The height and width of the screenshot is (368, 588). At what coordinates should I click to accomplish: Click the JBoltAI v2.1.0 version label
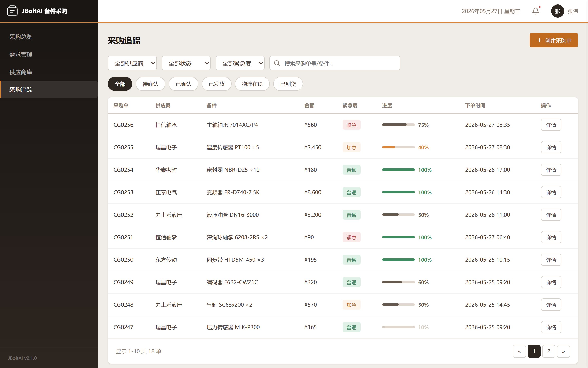(x=22, y=358)
